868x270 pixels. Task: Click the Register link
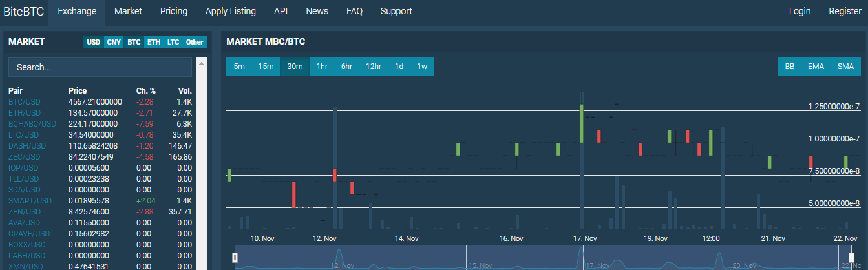845,11
